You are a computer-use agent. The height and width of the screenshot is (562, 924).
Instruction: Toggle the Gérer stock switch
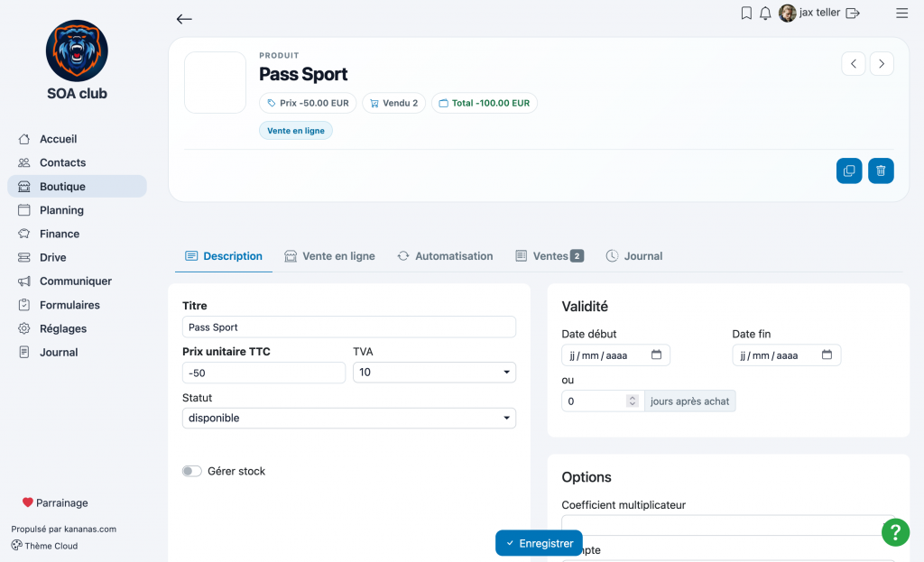tap(191, 471)
